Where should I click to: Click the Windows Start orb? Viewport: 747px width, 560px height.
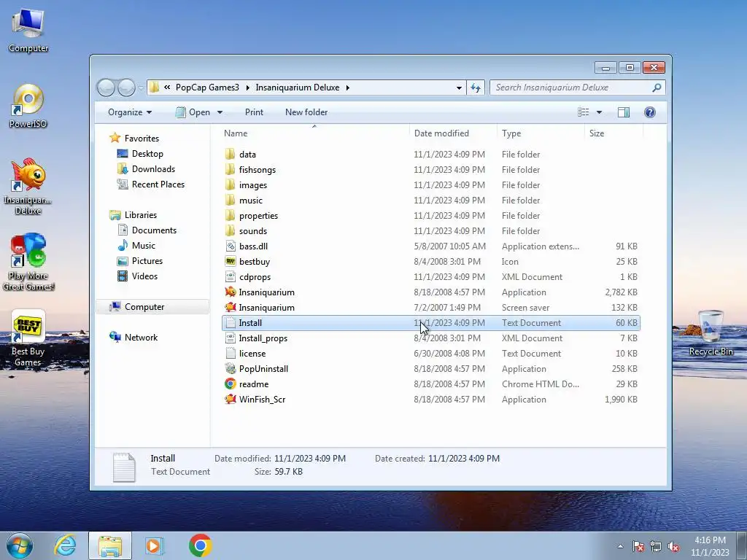click(20, 545)
